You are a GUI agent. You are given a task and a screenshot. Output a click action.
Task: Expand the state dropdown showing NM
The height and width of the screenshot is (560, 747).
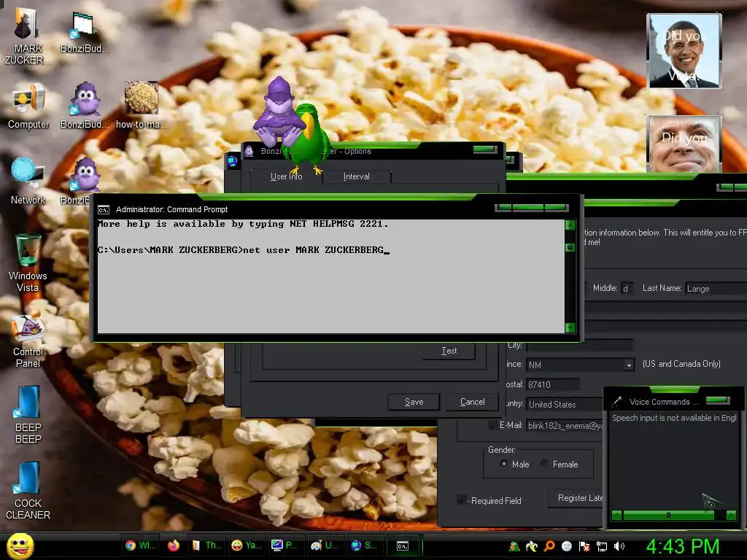pos(629,365)
